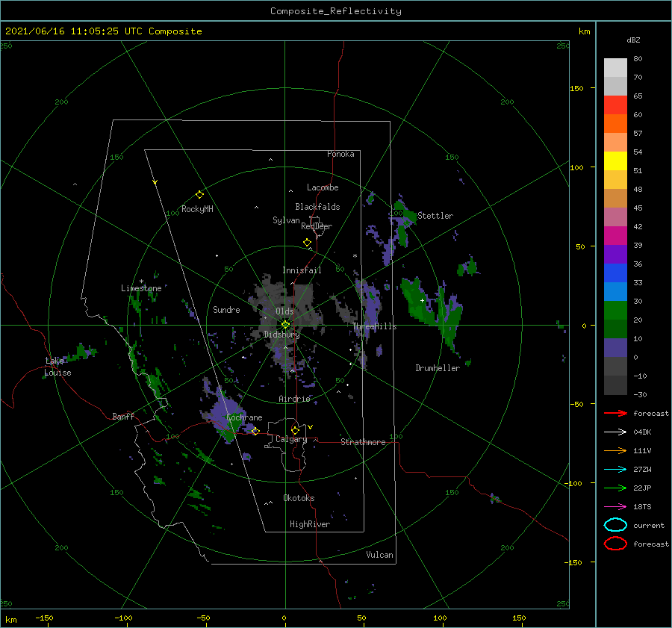Click the asterisk marker above Limestone
Image resolution: width=672 pixels, height=628 pixels.
coord(141,282)
